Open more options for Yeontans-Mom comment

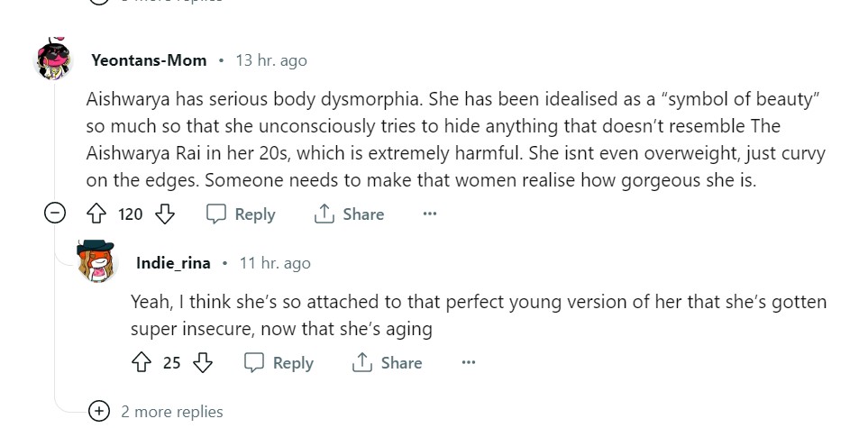[x=429, y=214]
